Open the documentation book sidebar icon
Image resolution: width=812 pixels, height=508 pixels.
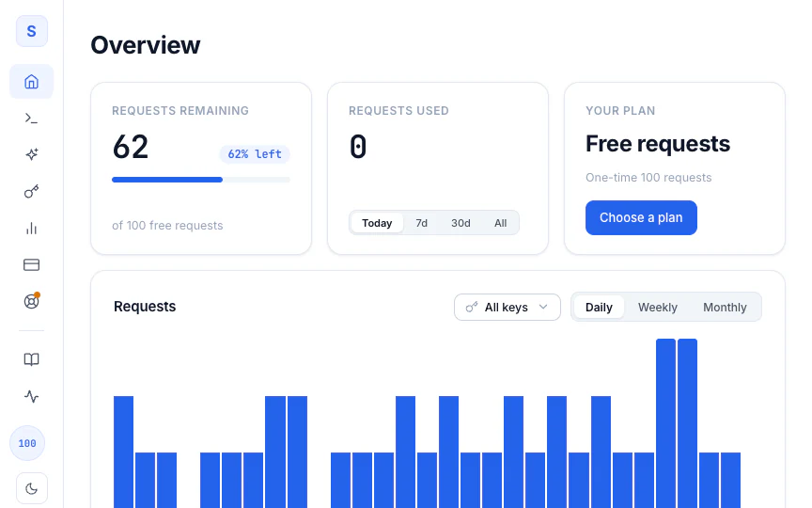(32, 359)
